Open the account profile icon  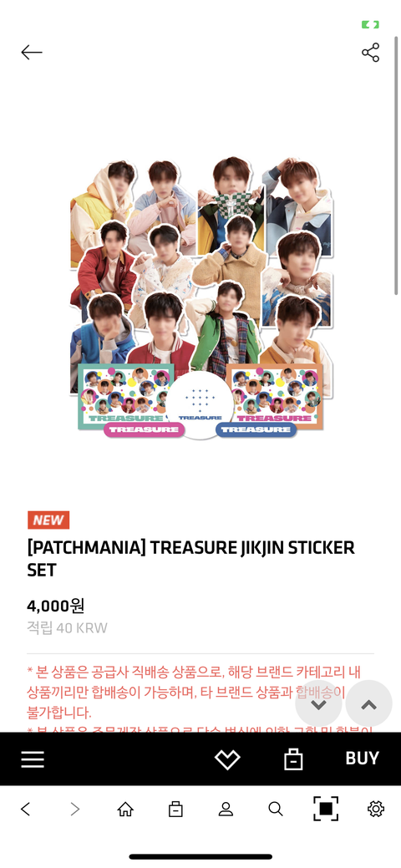click(x=226, y=809)
